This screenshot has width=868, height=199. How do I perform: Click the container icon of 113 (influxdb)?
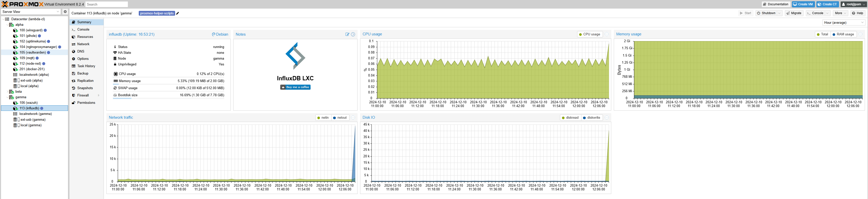(15, 108)
